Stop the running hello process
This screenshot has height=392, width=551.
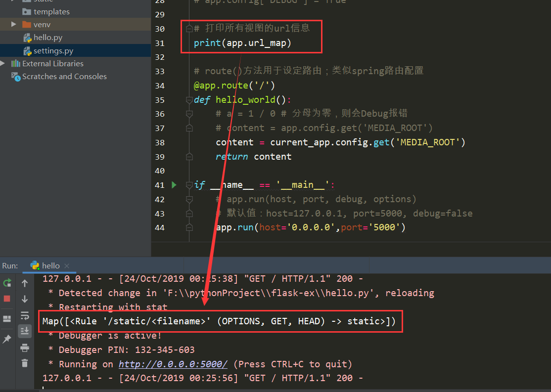[x=7, y=299]
